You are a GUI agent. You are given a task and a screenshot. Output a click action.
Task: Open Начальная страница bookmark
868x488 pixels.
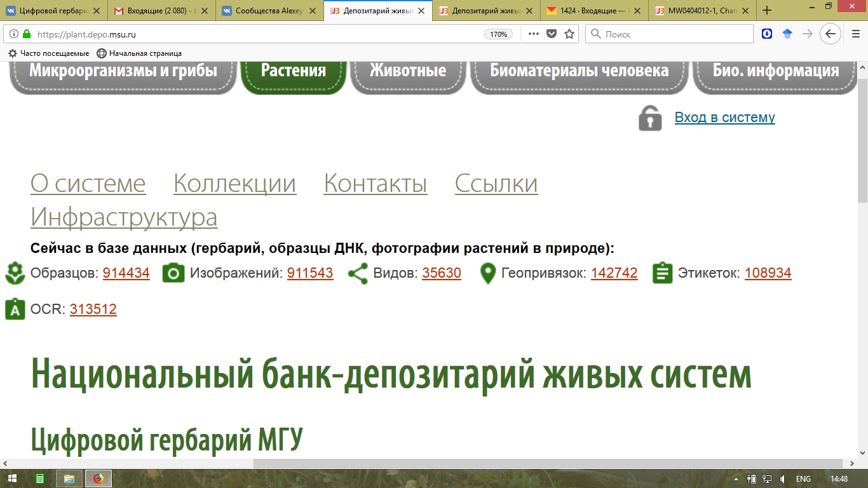click(139, 53)
